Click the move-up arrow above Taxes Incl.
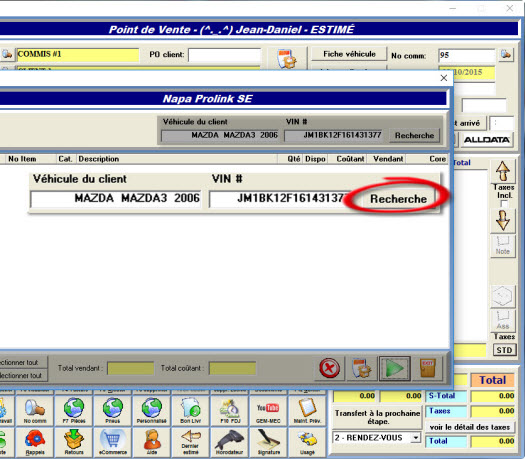Viewport: 525px width, 459px height. (503, 171)
